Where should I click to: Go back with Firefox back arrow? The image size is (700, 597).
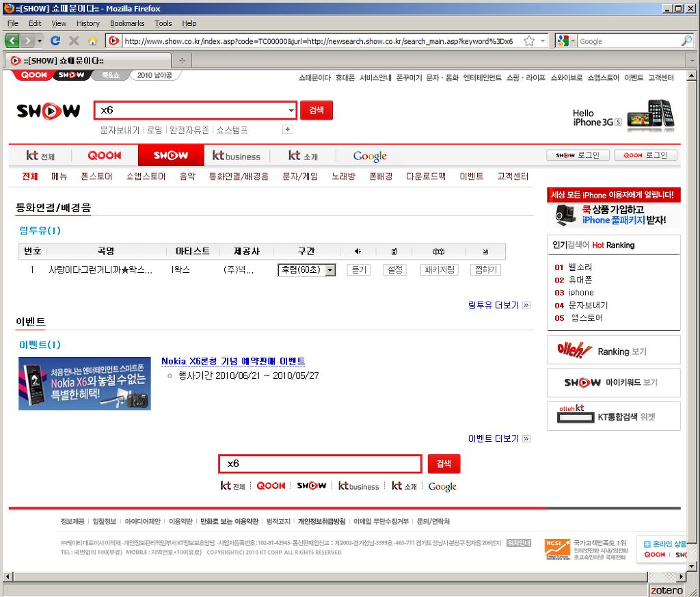[x=12, y=41]
